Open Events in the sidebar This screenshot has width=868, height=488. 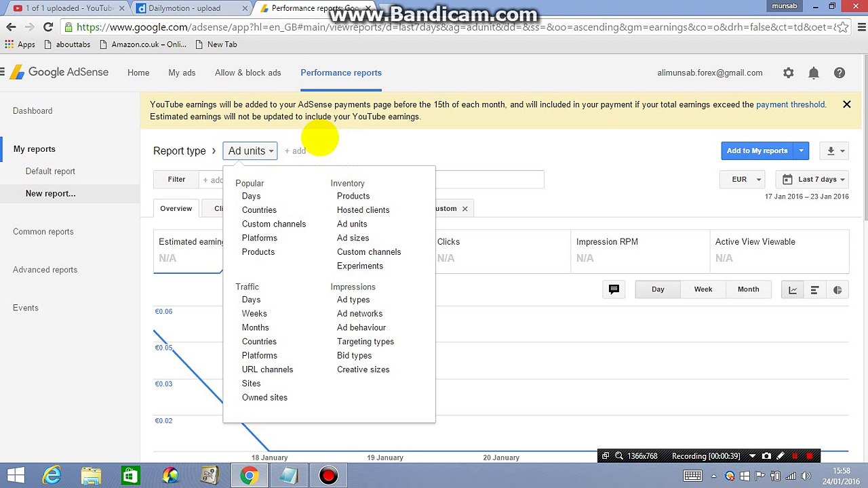(26, 308)
